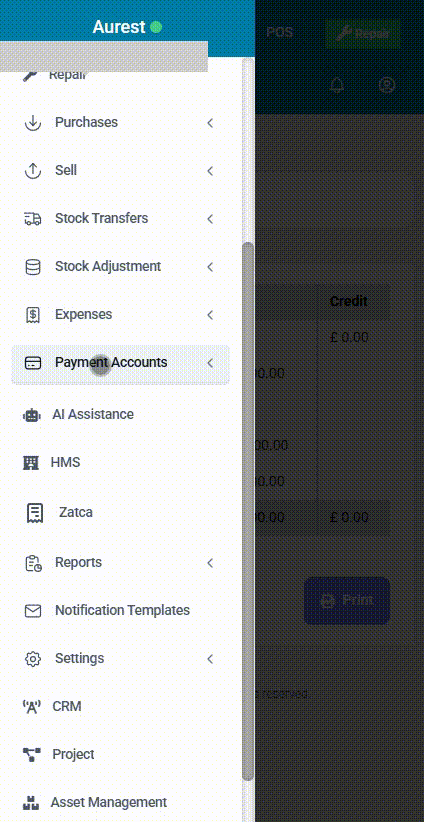Screen dimensions: 424x822
Task: Click the green Repair button
Action: (x=363, y=34)
